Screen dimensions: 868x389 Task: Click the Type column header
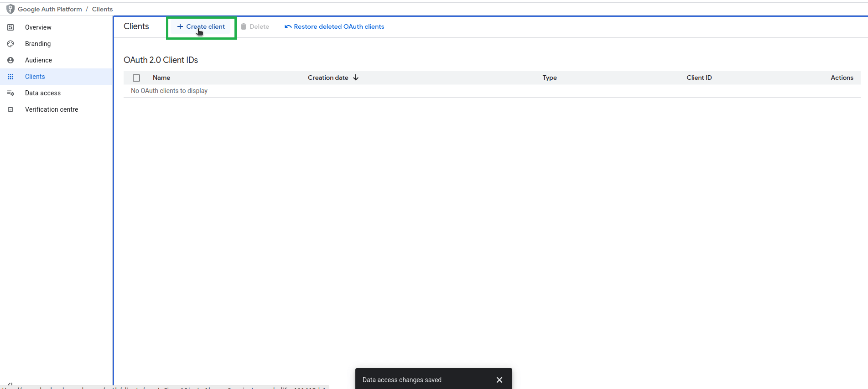(x=550, y=78)
